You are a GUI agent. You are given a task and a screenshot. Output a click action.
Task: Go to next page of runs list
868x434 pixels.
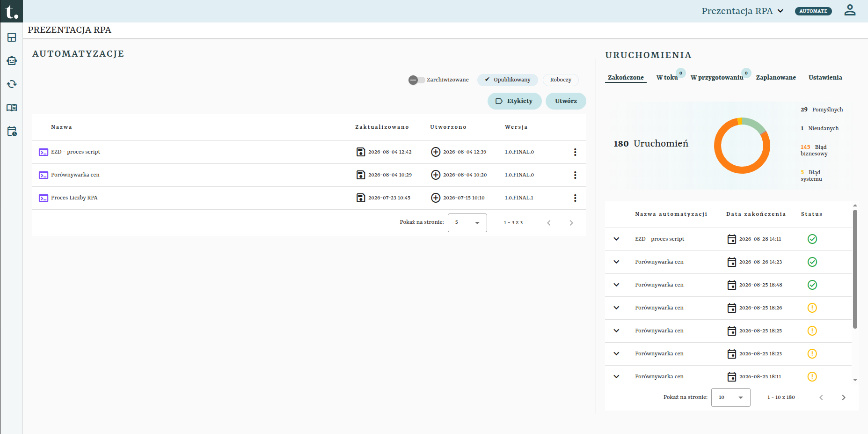point(844,397)
